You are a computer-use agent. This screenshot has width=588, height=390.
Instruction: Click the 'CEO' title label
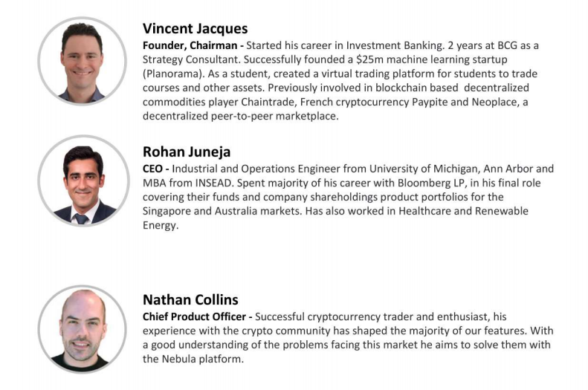click(x=152, y=169)
